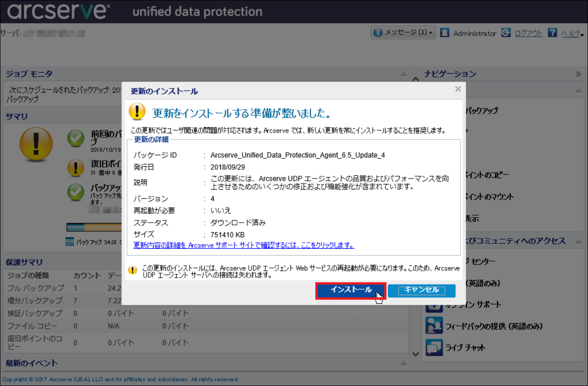Click the question mark help icon
Image resolution: width=588 pixels, height=386 pixels.
(x=553, y=33)
